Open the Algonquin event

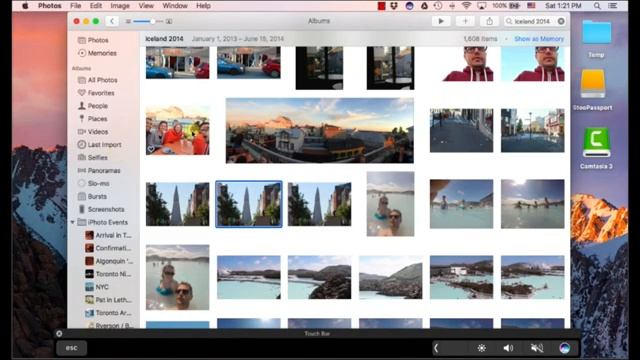(114, 261)
